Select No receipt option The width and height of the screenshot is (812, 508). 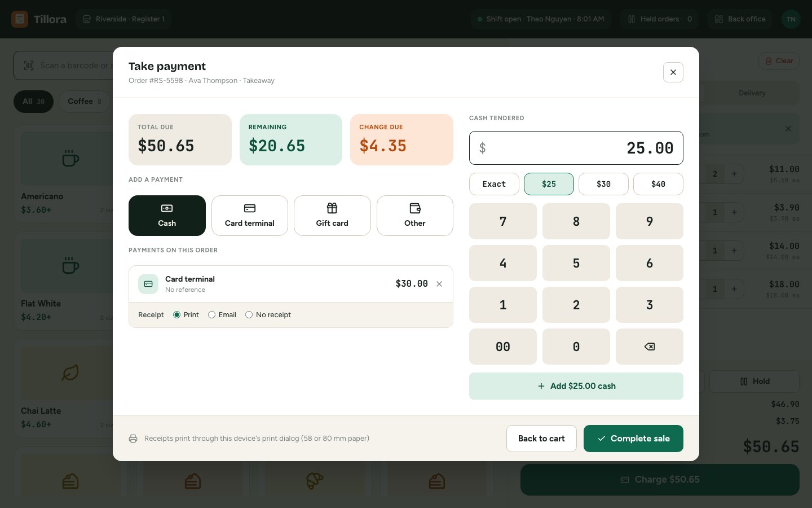click(x=268, y=315)
